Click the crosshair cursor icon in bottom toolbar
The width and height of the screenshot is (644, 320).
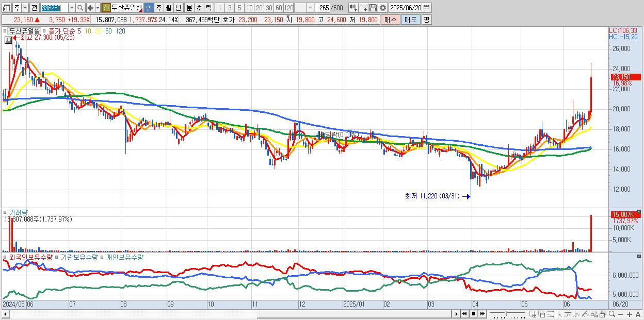pyautogui.click(x=559, y=314)
